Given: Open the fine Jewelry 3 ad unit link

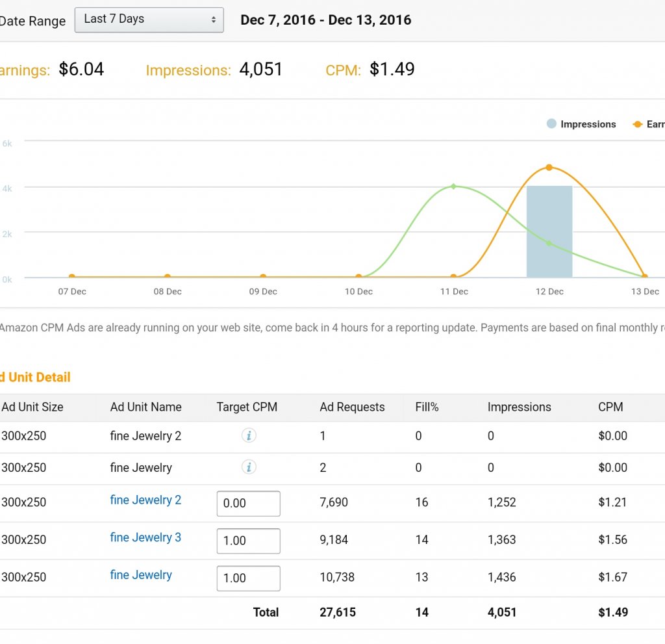Looking at the screenshot, I should [x=145, y=537].
